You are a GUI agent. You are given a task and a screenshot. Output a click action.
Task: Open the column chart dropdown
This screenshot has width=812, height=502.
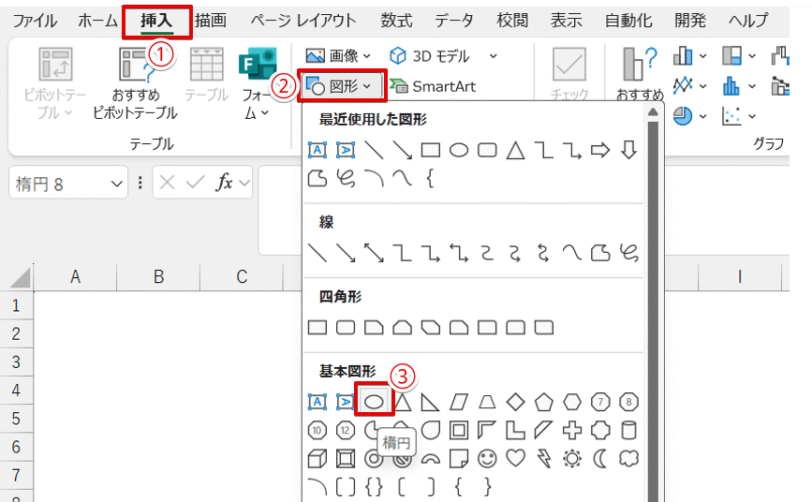703,56
